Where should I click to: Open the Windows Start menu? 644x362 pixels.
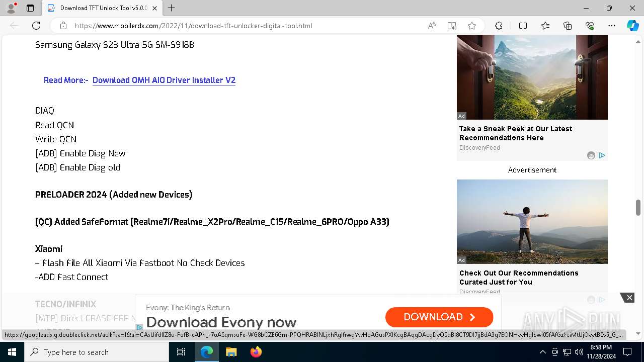click(12, 352)
